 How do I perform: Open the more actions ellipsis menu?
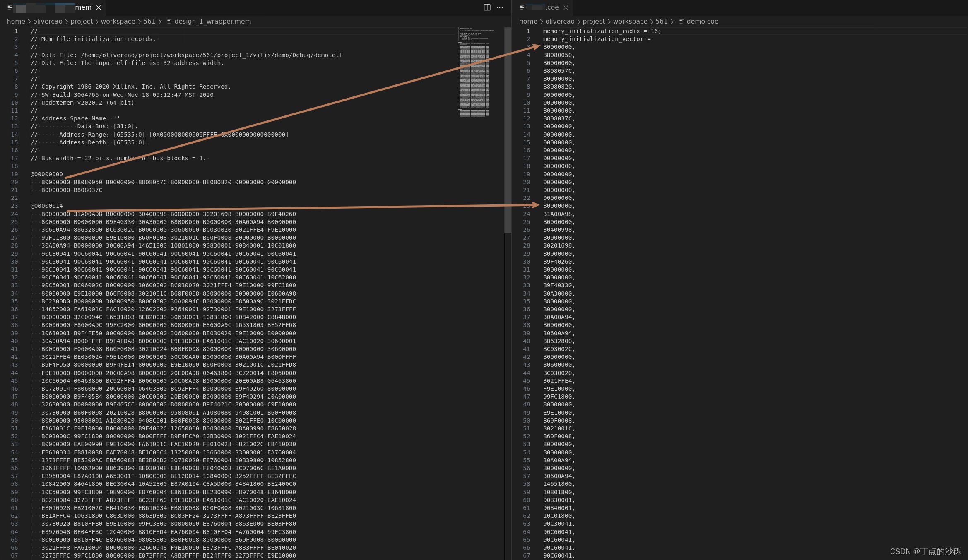click(500, 7)
